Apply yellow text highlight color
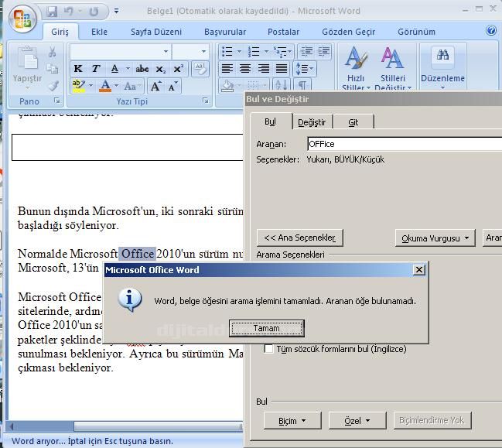Viewport: 502px width, 448px height. [x=78, y=86]
